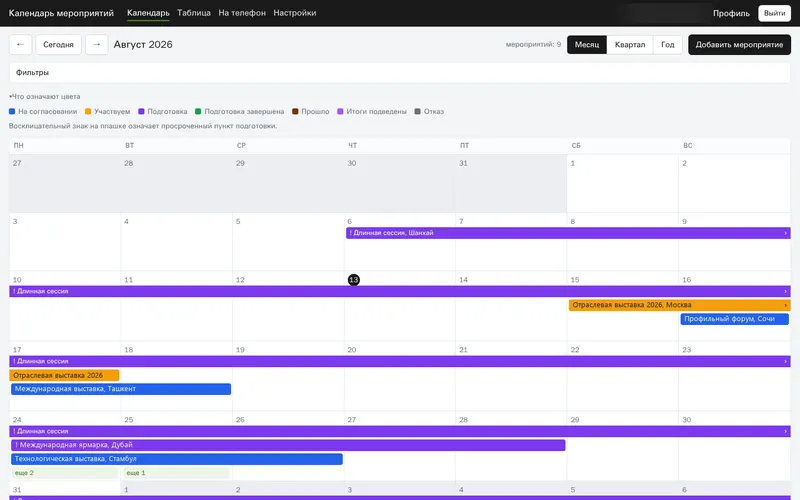Open Отраслевая выставка 2026 bar on the 17th

tap(64, 375)
